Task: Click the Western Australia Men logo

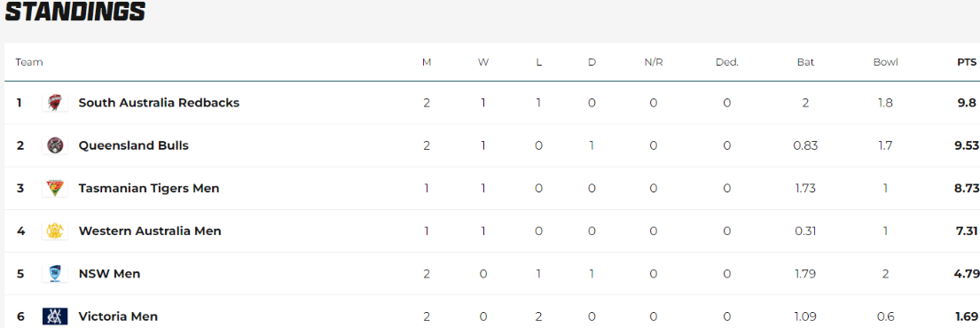Action: (55, 231)
